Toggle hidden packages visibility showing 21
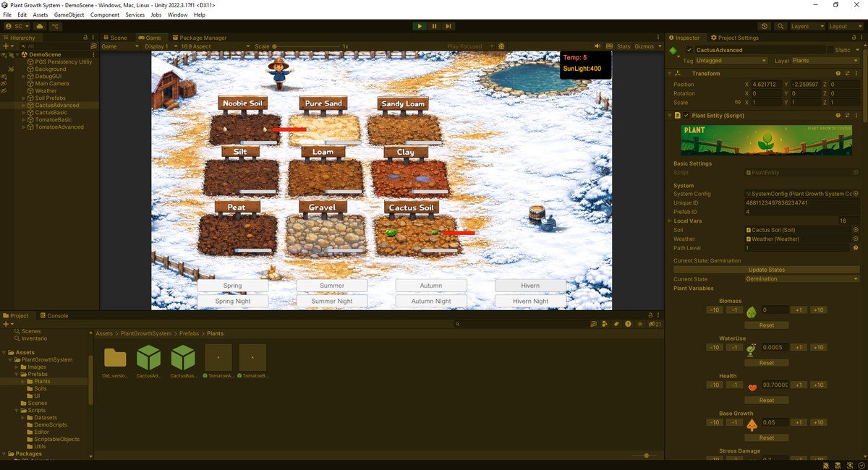The image size is (868, 470). coord(655,324)
